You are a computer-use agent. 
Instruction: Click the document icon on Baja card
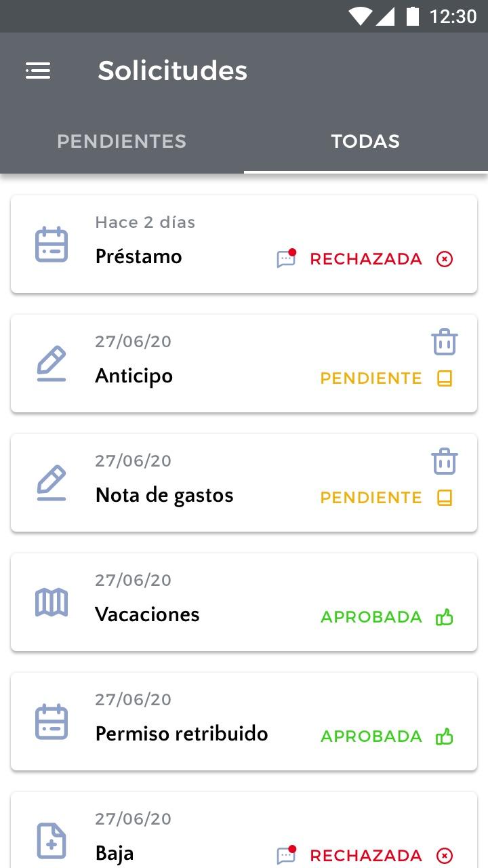[52, 841]
